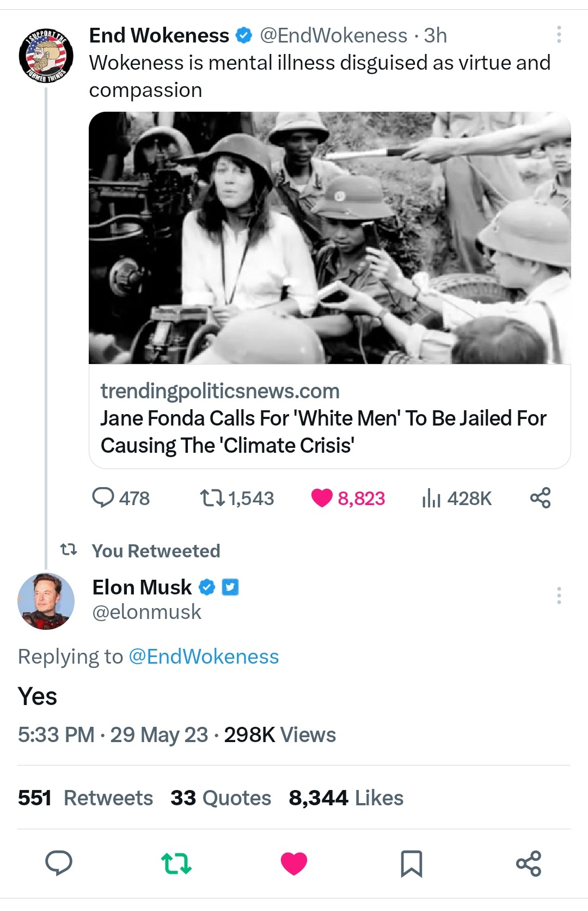Open the reply composer on End Wokeness tweet
Viewport: 588px width, 911px height.
coord(105,498)
